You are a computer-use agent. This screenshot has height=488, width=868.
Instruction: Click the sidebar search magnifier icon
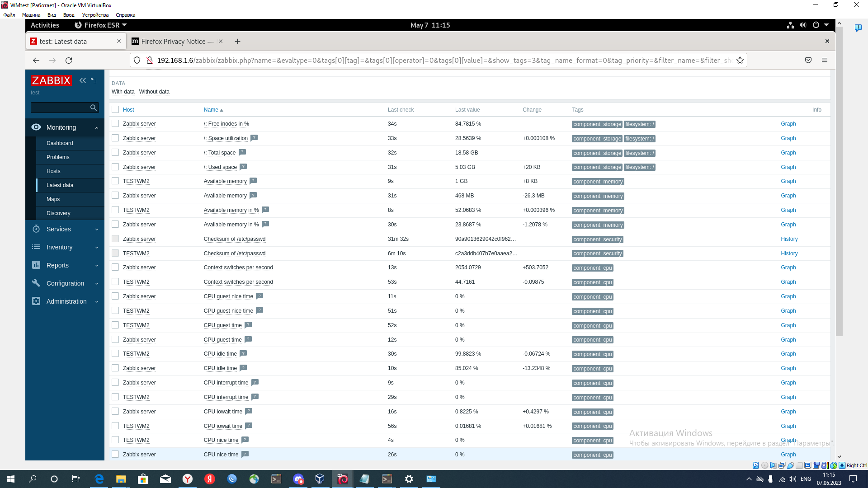93,108
